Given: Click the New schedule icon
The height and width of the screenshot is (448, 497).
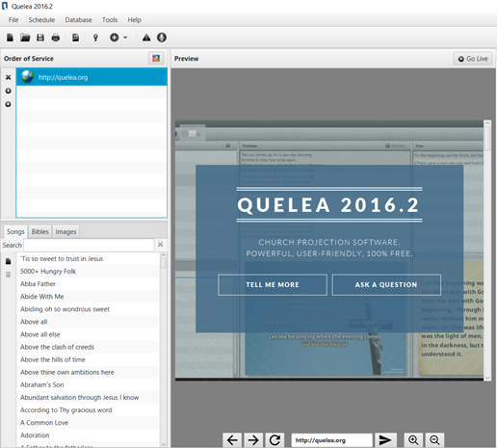Looking at the screenshot, I should click(10, 38).
